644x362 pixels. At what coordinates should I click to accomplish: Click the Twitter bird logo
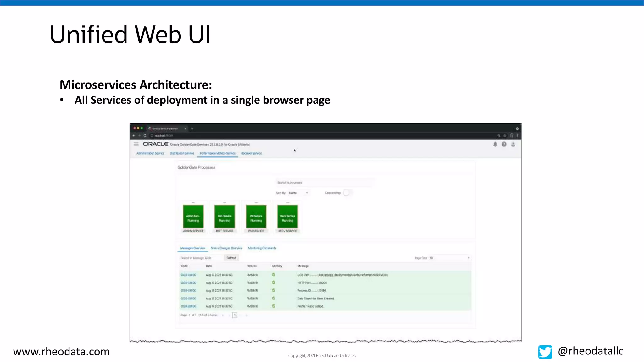point(545,352)
